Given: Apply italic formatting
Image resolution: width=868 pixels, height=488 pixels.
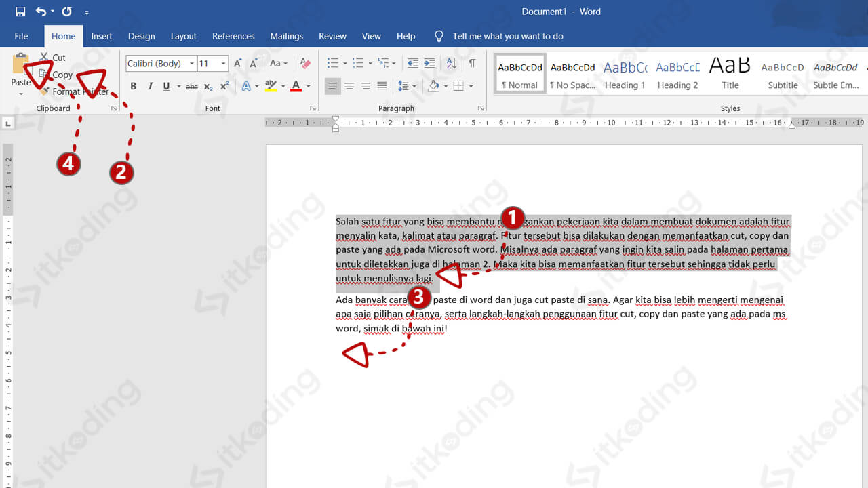Looking at the screenshot, I should tap(150, 86).
